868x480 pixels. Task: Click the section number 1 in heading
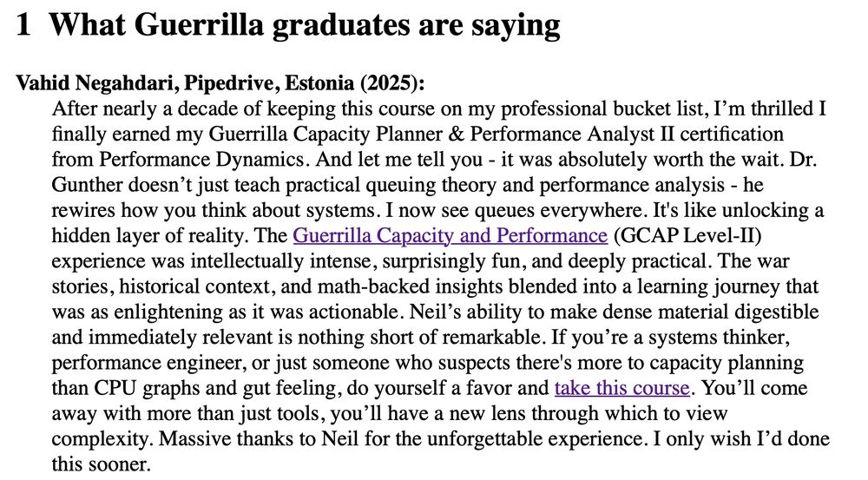[23, 25]
